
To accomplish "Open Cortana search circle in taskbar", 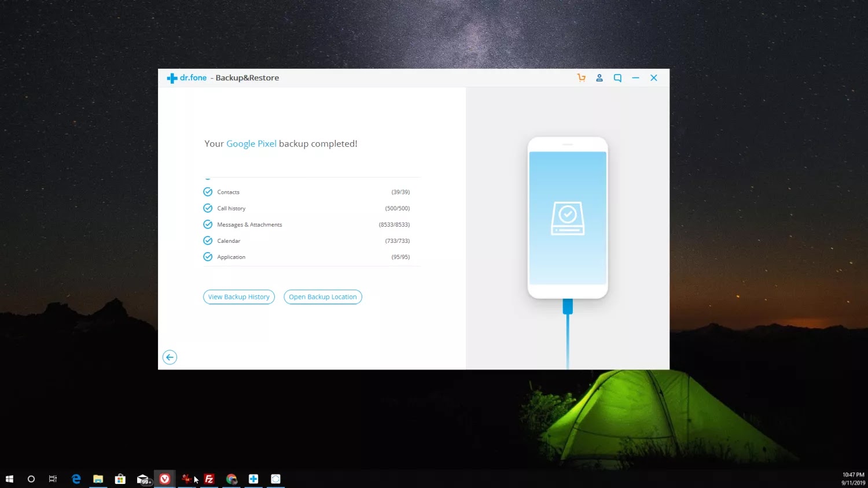I will (x=31, y=479).
